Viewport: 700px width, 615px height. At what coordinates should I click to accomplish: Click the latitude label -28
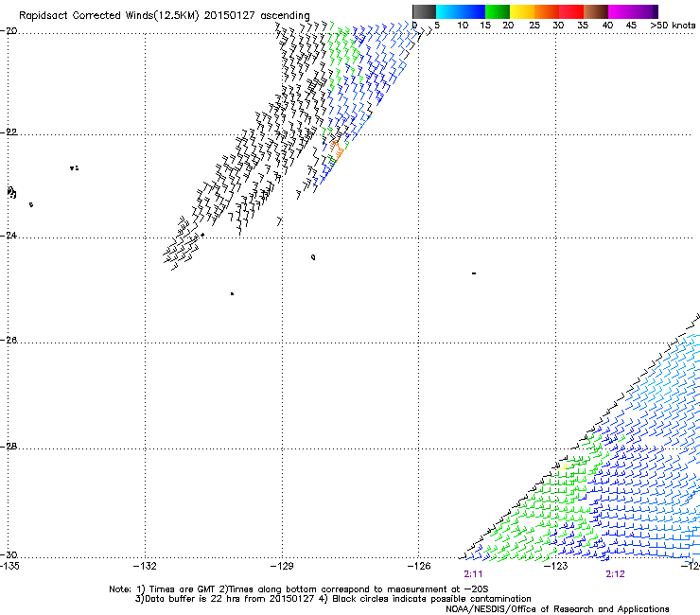pos(9,447)
